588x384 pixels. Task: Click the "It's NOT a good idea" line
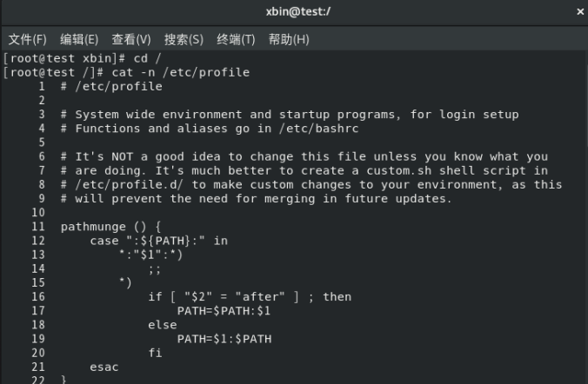click(x=304, y=156)
